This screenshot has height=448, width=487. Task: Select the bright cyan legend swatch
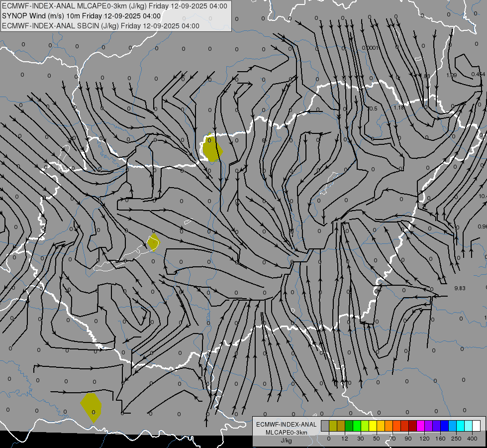(461, 426)
